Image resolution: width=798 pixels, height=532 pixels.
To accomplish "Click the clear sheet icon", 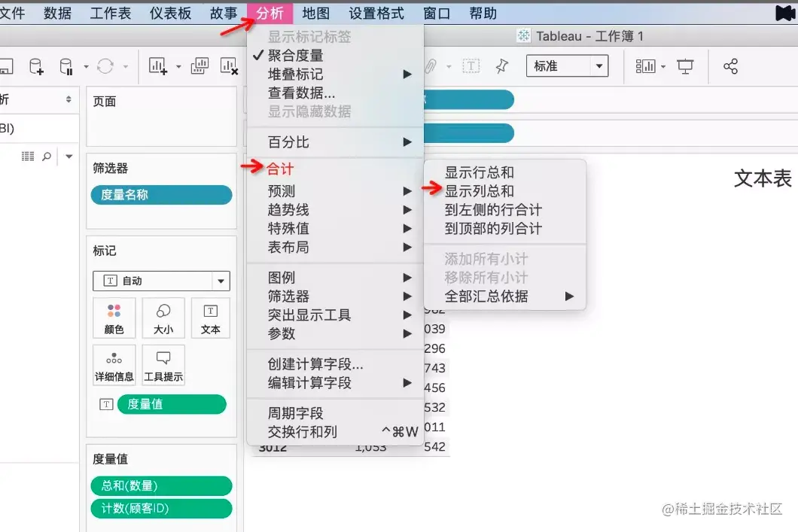I will pos(229,66).
